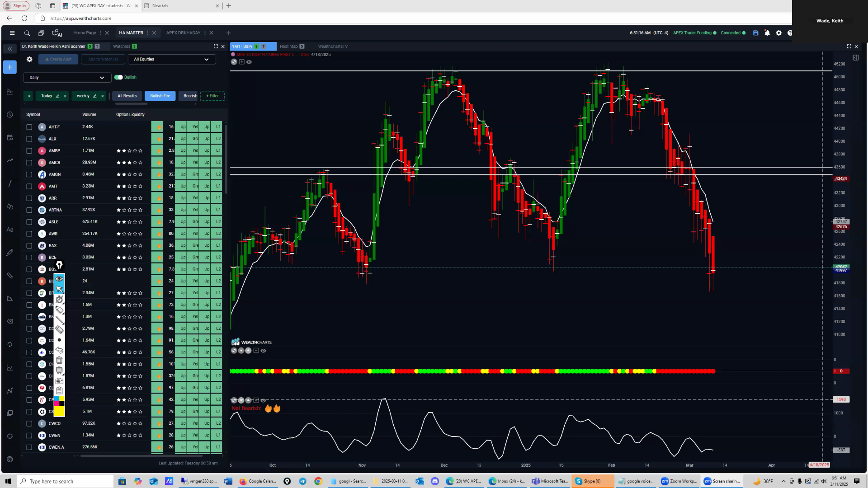Click the clipboard icon in annotation toolbar
868x488 pixels.
pos(59,391)
